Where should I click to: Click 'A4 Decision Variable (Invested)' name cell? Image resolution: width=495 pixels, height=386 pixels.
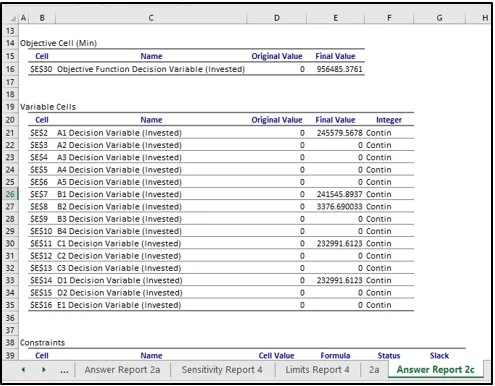[119, 170]
